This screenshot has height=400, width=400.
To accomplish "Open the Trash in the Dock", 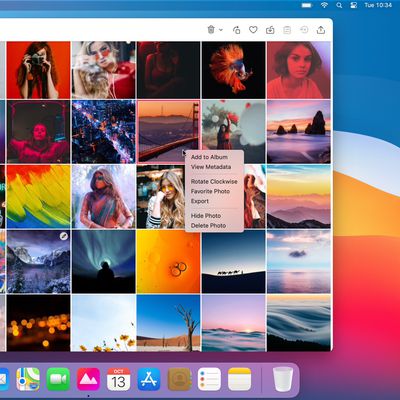I will tap(283, 379).
